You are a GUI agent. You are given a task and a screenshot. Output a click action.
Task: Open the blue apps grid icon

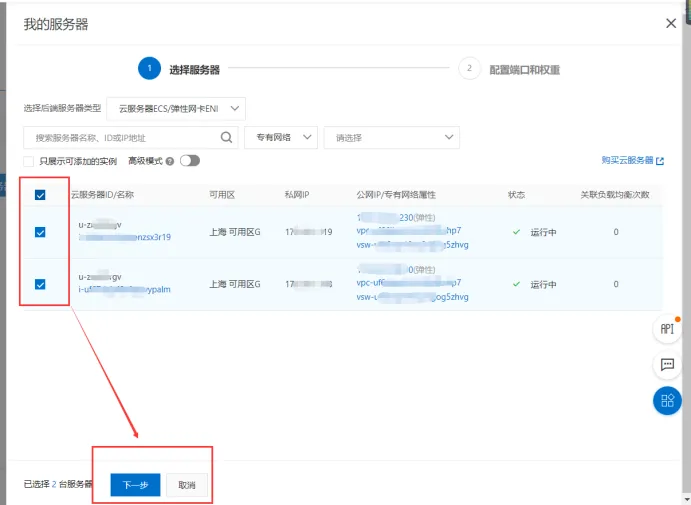pos(667,401)
